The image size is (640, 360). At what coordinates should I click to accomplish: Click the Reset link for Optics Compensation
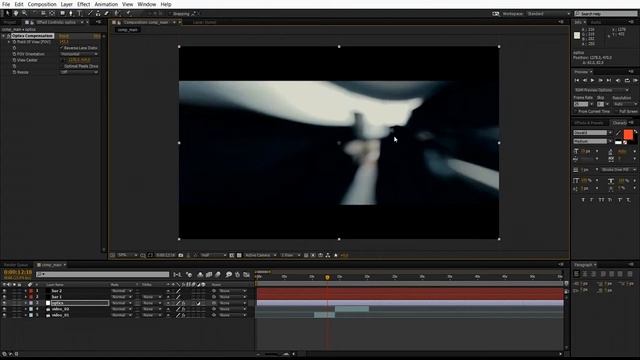click(x=64, y=36)
